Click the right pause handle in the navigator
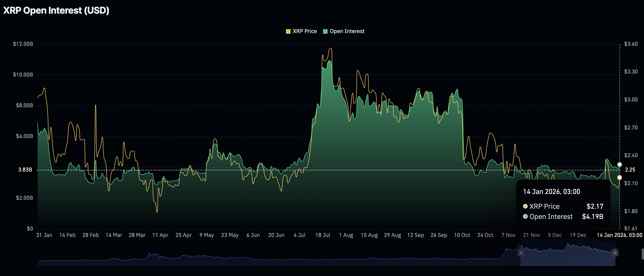Viewport: 644px width, 276px height. click(615, 253)
